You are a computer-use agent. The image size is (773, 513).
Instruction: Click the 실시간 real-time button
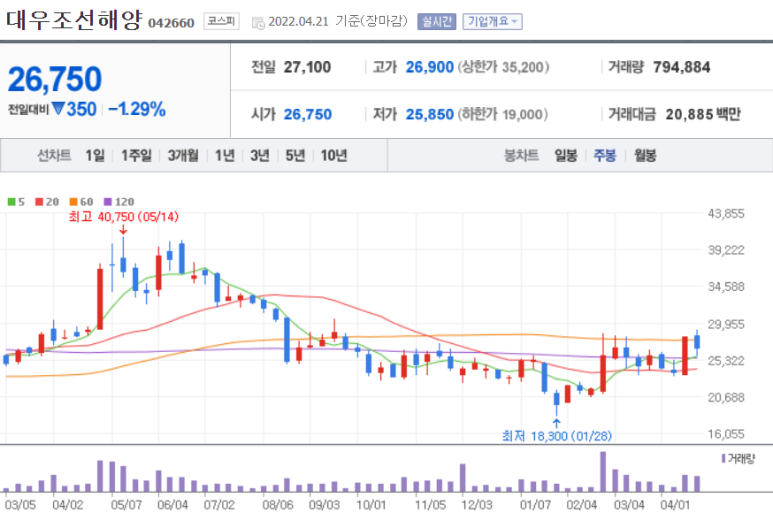(x=434, y=21)
